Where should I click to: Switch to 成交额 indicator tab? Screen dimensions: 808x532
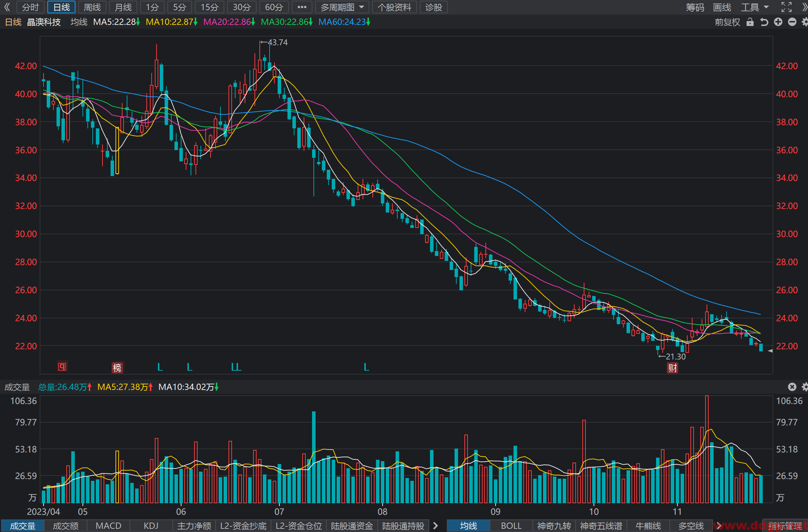[x=66, y=526]
